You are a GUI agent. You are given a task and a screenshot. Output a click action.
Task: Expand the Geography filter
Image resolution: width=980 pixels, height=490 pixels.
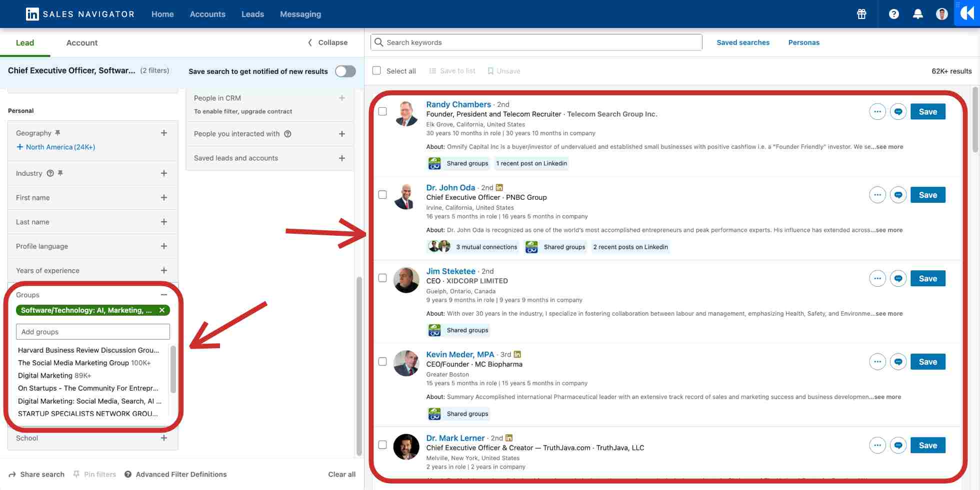[x=163, y=133]
